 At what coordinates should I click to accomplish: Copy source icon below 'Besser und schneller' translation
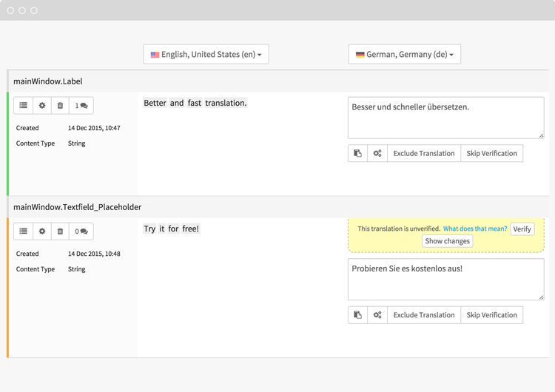point(357,153)
